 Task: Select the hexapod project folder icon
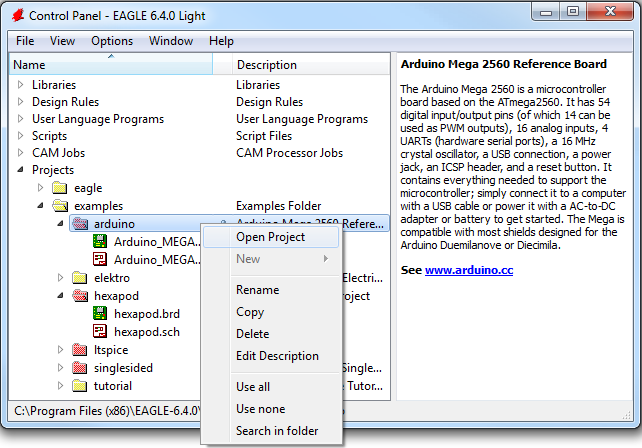point(80,296)
